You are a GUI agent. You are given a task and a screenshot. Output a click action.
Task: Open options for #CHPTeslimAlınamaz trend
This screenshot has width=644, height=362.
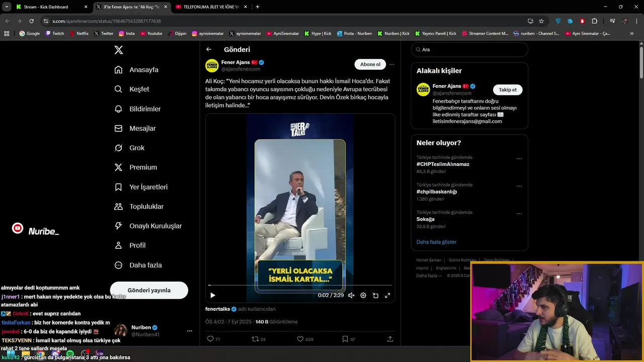[x=519, y=159]
